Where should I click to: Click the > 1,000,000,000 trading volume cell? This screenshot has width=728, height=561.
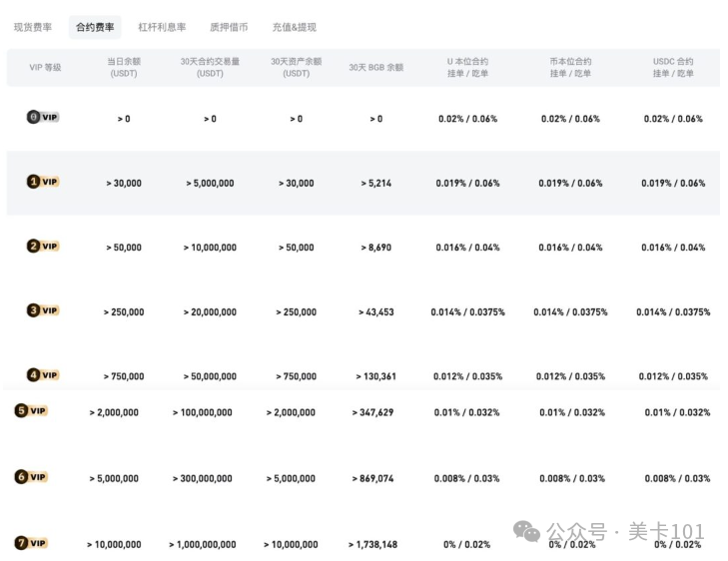[x=203, y=545]
